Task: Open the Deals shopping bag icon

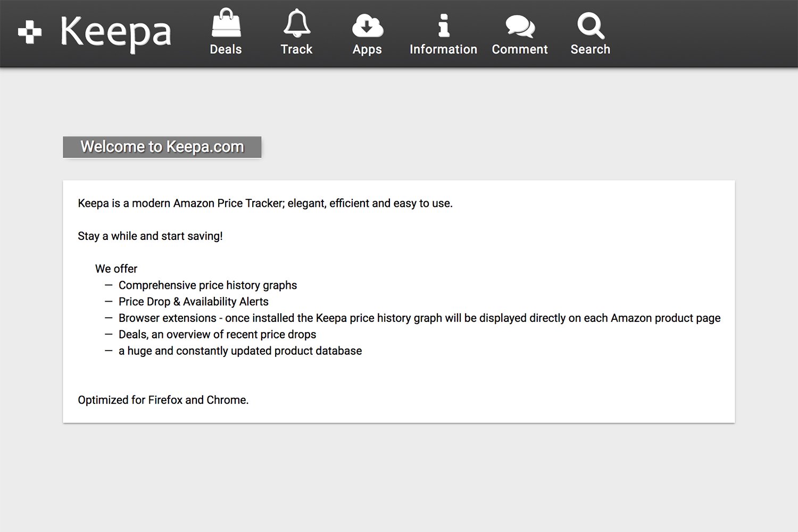Action: [x=226, y=23]
